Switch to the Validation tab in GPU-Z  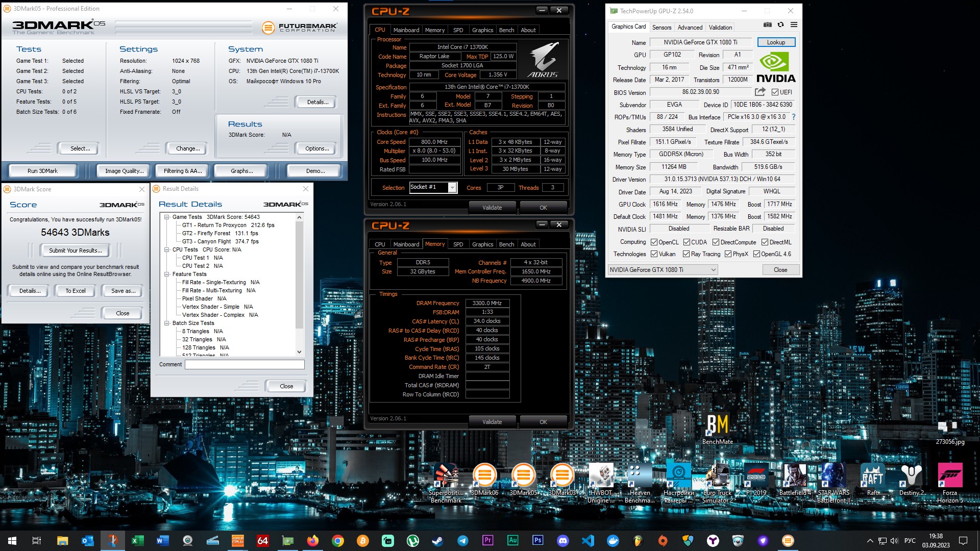[x=720, y=28]
